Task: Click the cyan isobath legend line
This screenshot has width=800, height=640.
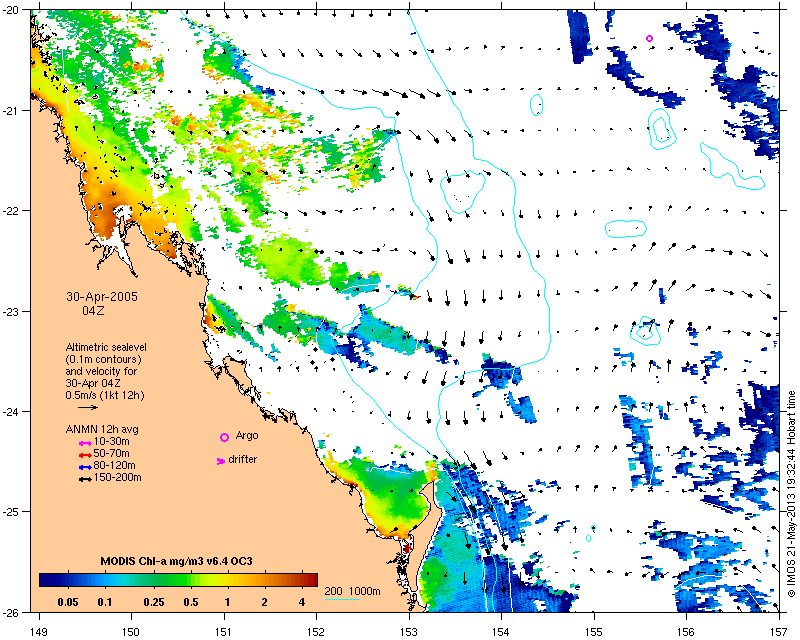Action: [342, 599]
